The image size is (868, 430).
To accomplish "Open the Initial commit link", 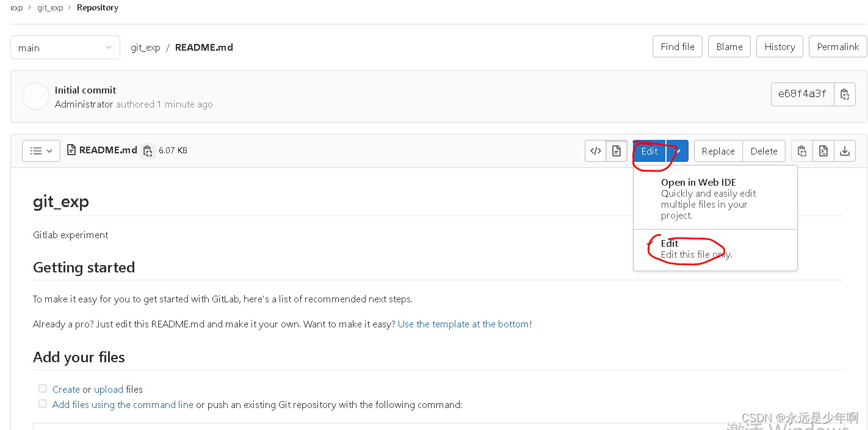I will coord(85,90).
